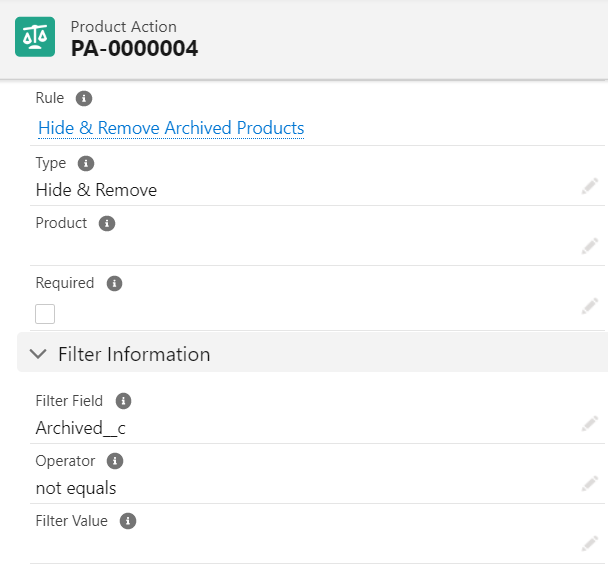Image resolution: width=608 pixels, height=567 pixels.
Task: Edit the Required field with pencil icon
Action: tap(590, 306)
